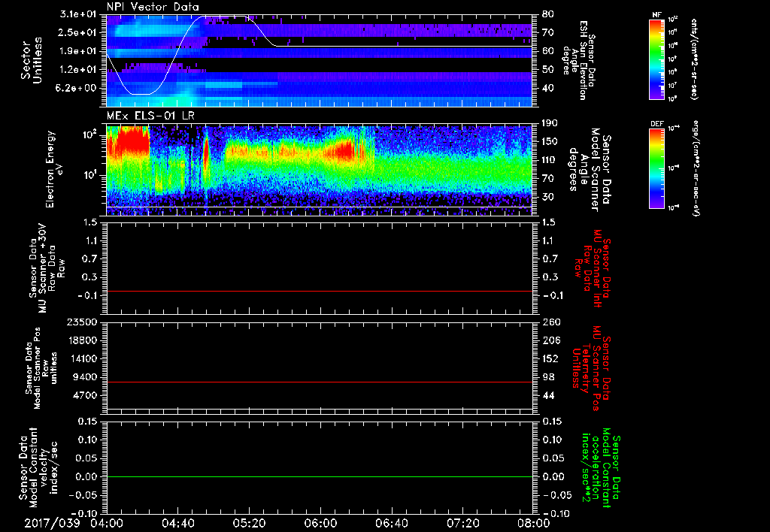Select the "NPI Vector Data" panel title
Image resolution: width=770 pixels, height=532 pixels.
(153, 7)
